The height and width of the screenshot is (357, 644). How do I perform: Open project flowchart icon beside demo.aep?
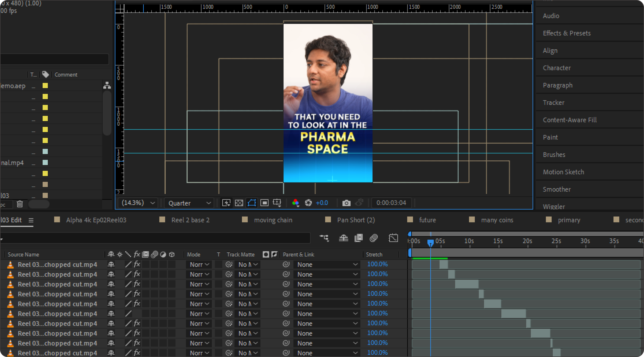[x=107, y=86]
